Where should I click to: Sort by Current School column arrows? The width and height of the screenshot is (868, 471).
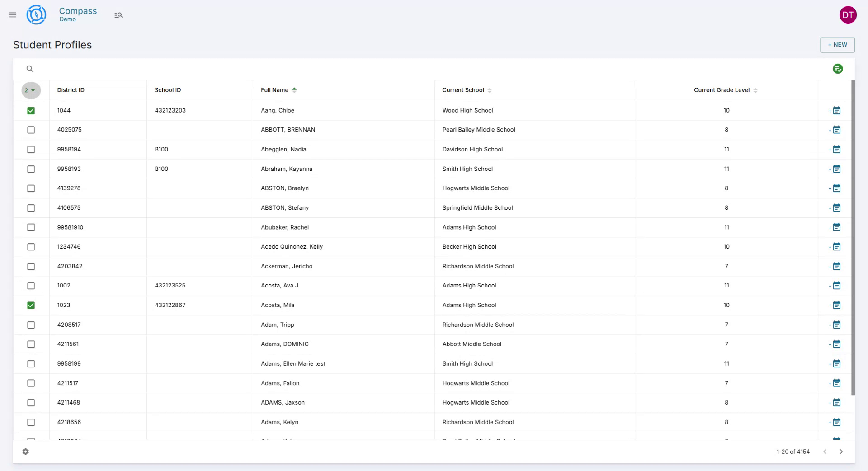point(490,90)
